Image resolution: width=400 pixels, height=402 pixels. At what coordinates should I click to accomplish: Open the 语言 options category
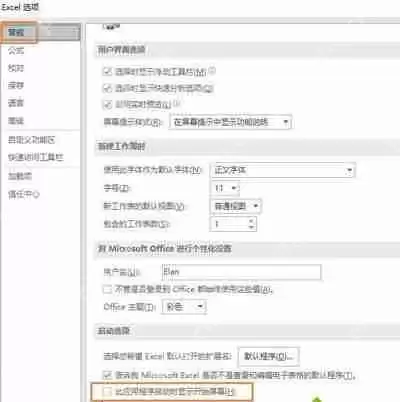point(16,103)
